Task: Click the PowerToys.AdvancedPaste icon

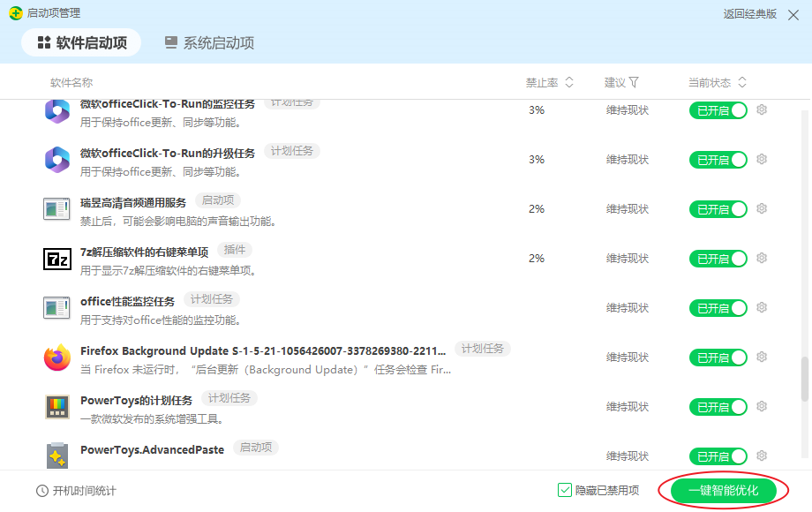Action: coord(56,456)
